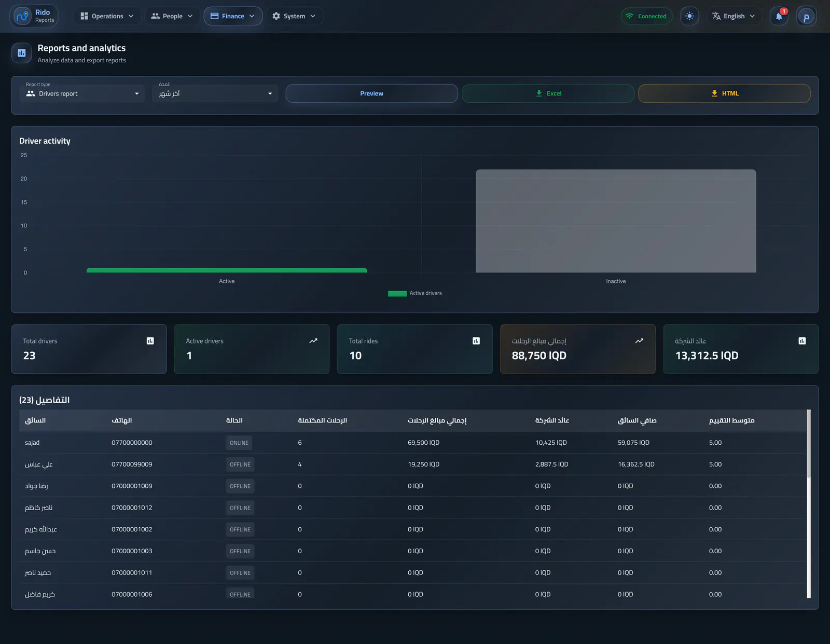Toggle the light theme sun icon
Screen dimensions: 830x644
click(x=689, y=16)
